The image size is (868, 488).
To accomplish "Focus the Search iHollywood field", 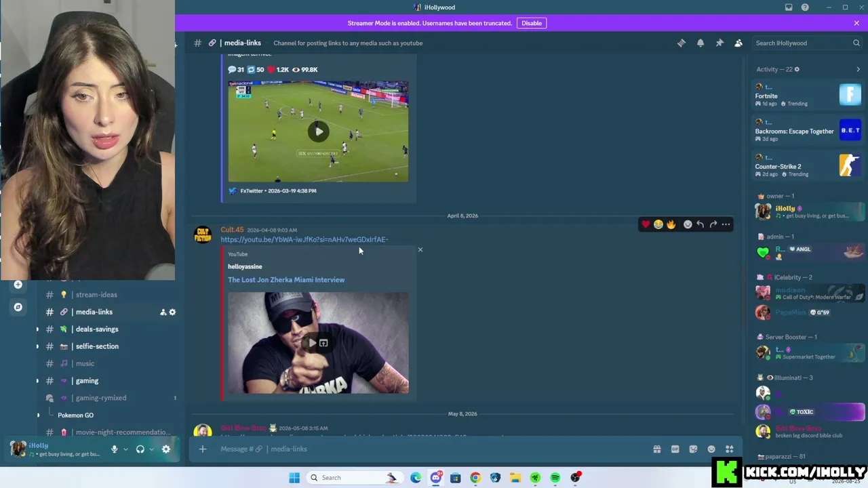I will point(807,43).
